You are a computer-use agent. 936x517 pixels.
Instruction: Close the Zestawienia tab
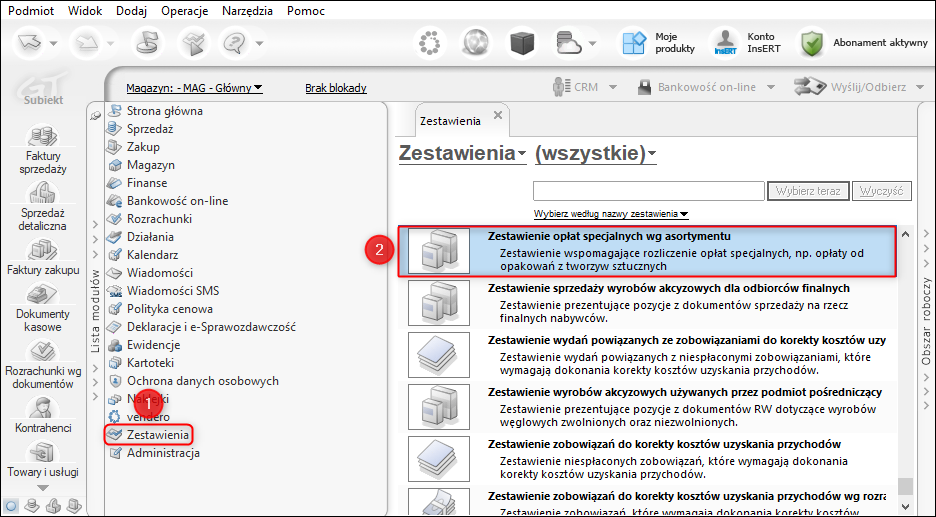tap(498, 115)
